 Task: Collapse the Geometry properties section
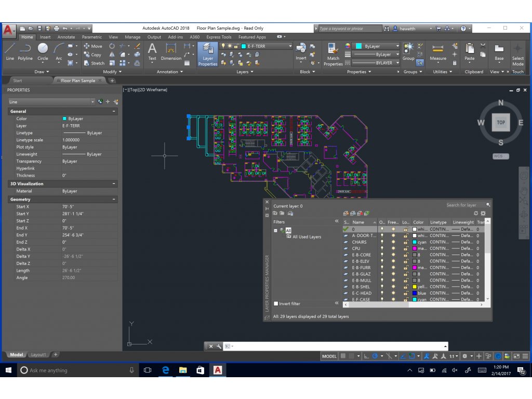114,199
